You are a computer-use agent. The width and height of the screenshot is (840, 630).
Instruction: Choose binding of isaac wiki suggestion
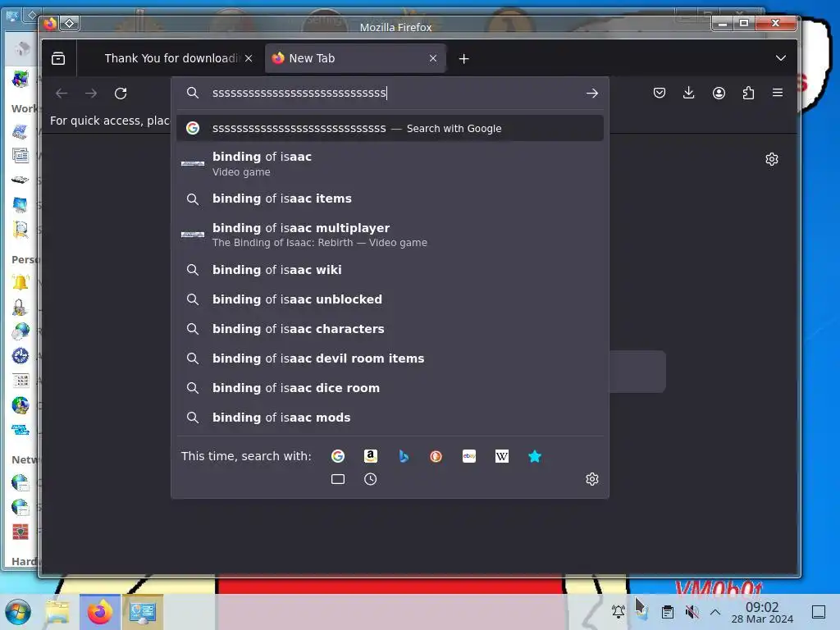390,269
